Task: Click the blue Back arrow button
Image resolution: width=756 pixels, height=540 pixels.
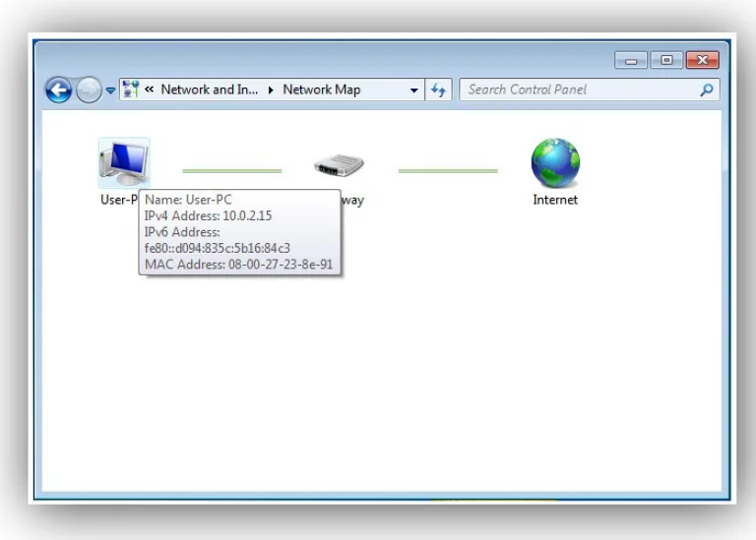Action: tap(58, 90)
